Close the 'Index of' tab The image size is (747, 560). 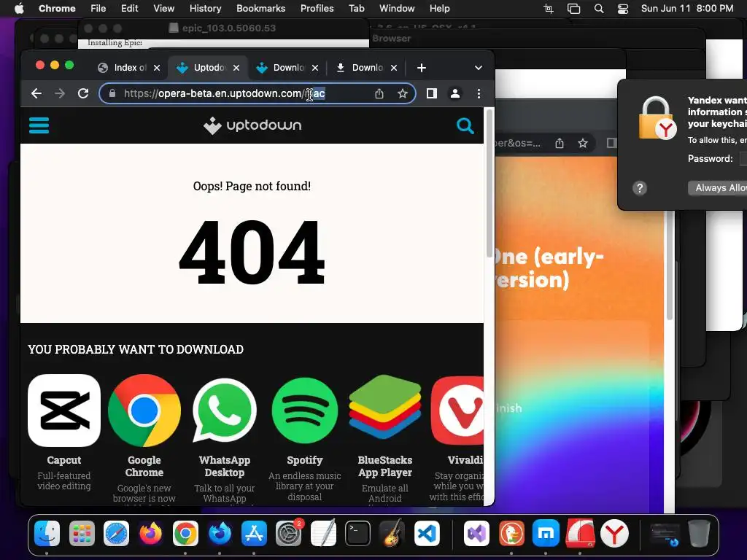(x=157, y=68)
